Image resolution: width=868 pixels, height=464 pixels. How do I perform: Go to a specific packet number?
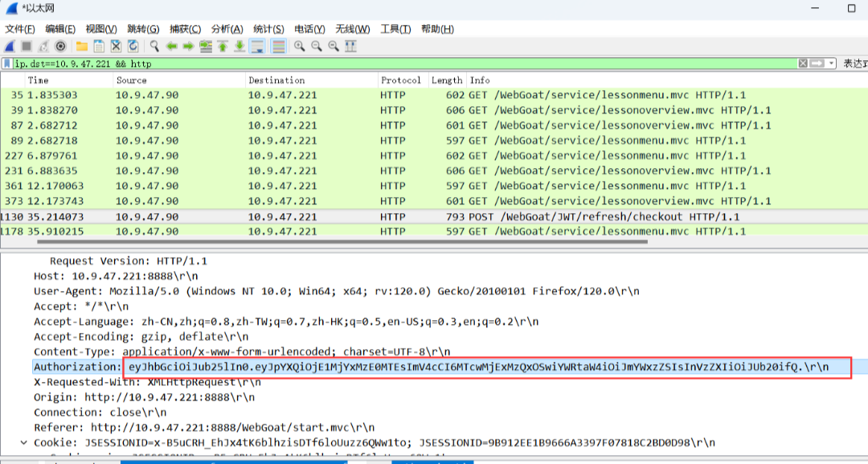[x=206, y=47]
